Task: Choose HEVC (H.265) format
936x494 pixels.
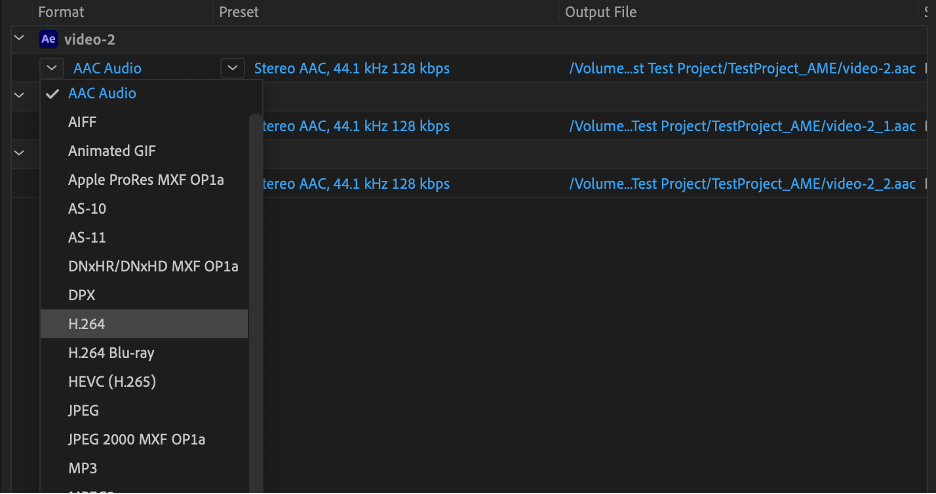Action: pos(144,381)
